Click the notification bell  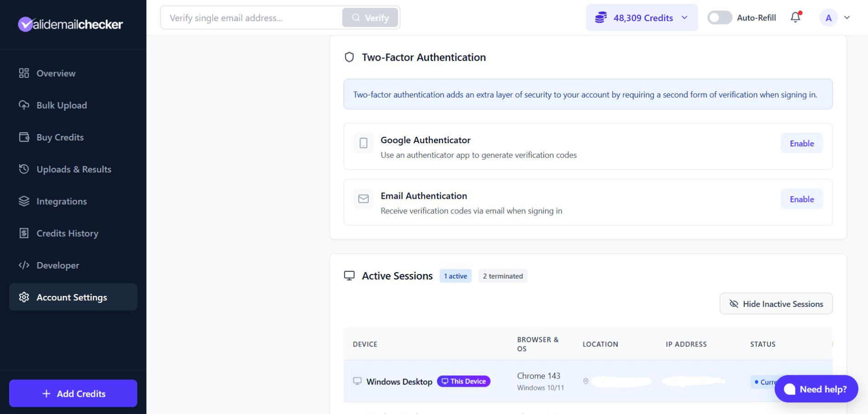pyautogui.click(x=795, y=17)
